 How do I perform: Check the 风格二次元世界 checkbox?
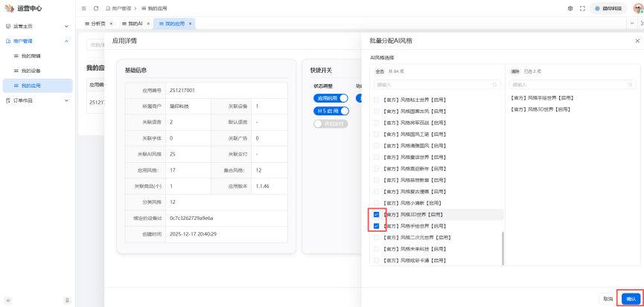tap(377, 238)
